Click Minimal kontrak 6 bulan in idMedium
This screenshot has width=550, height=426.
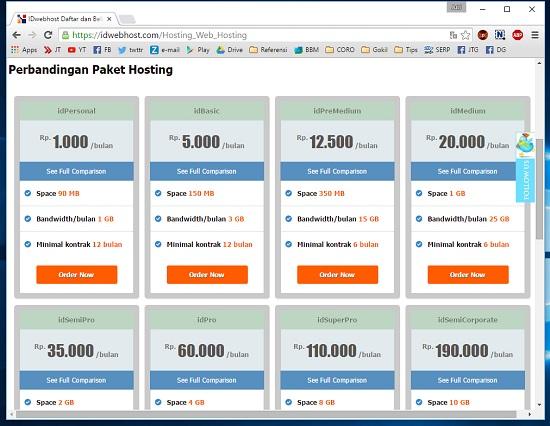[468, 245]
